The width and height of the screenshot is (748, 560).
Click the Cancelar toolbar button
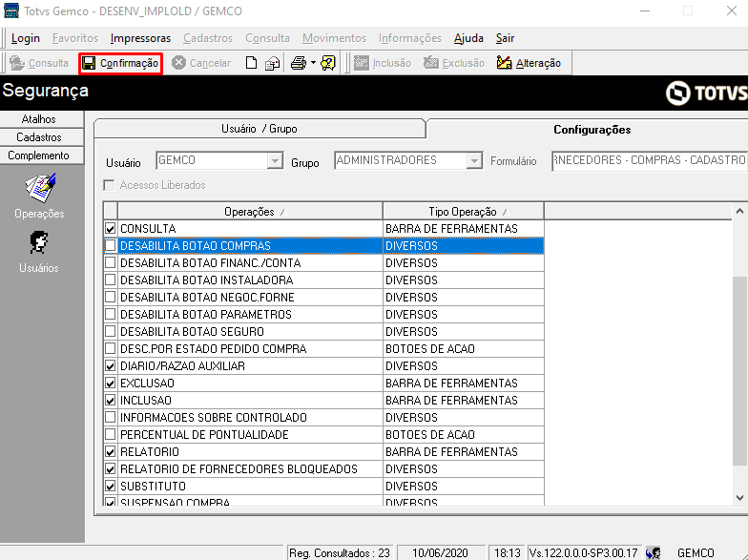point(201,63)
